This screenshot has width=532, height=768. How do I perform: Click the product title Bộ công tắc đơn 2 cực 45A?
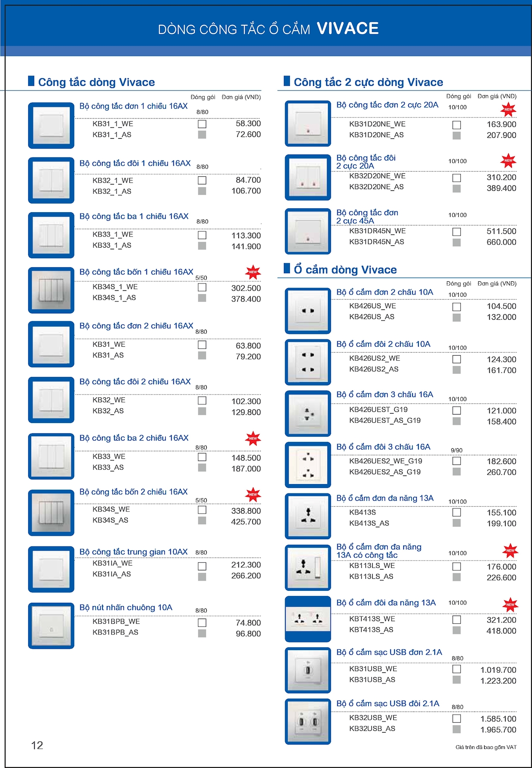(x=367, y=216)
